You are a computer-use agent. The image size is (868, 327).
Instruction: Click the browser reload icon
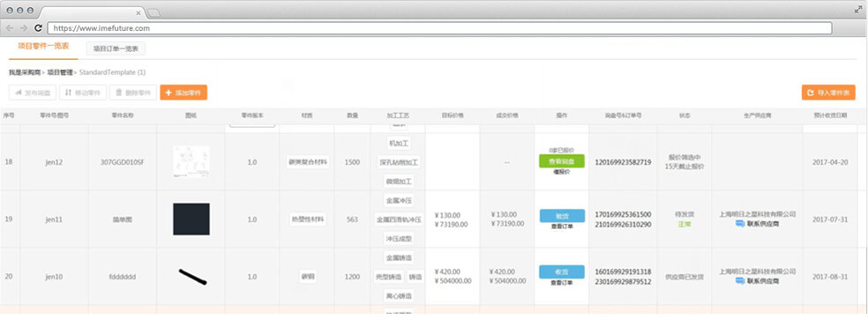[38, 28]
